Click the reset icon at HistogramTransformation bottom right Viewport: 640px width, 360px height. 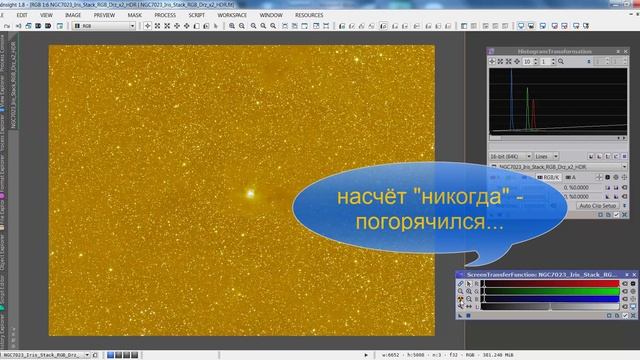click(624, 215)
